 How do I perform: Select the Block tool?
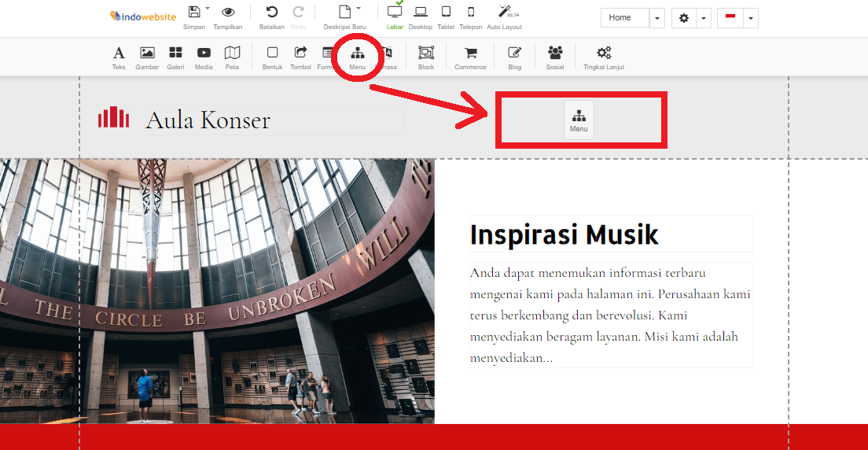pyautogui.click(x=426, y=57)
